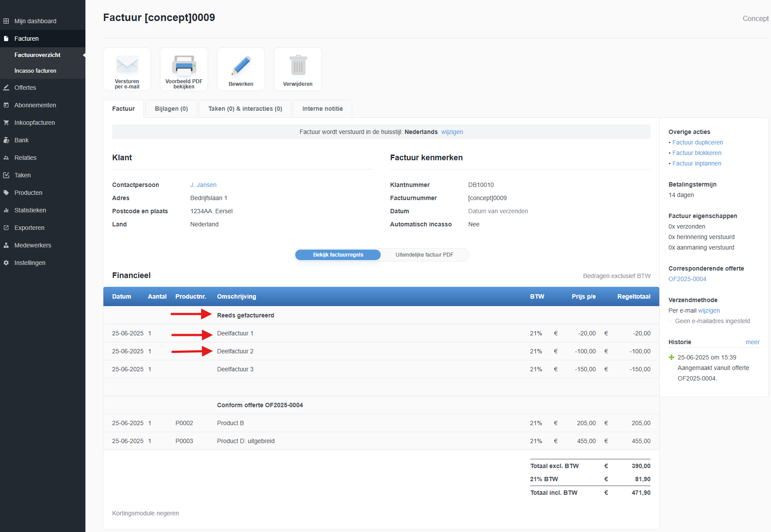Switch view to Uiteindelijke factuur PDF
Viewport: 771px width, 532px height.
click(424, 255)
